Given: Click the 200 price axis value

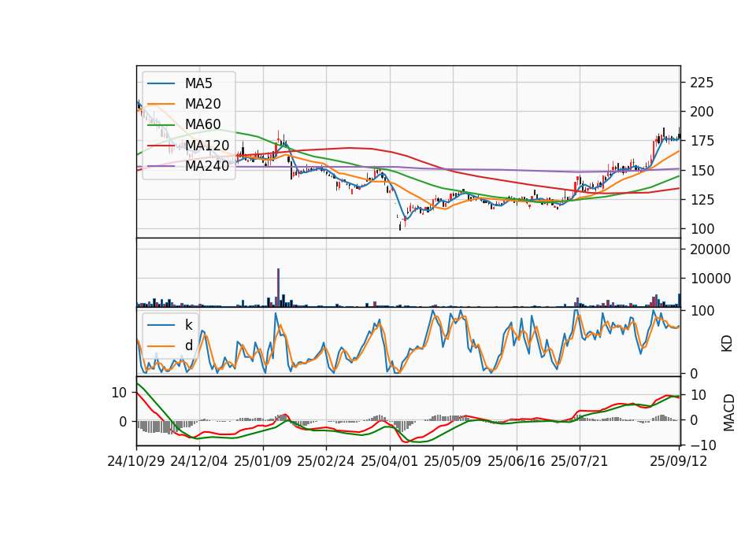Looking at the screenshot, I should click(x=702, y=112).
